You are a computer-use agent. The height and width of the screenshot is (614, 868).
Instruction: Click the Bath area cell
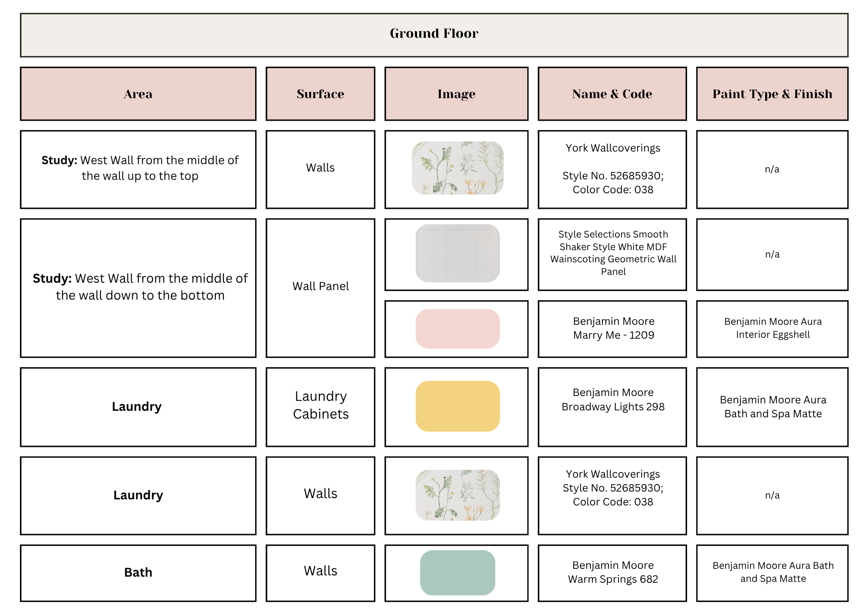pos(138,573)
